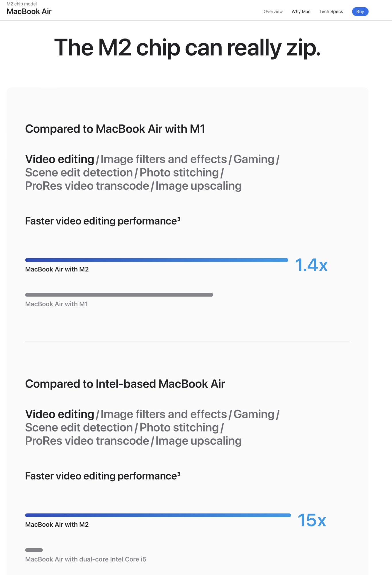Choose Scene edit detection in M1 comparison
The width and height of the screenshot is (392, 575).
tap(79, 173)
